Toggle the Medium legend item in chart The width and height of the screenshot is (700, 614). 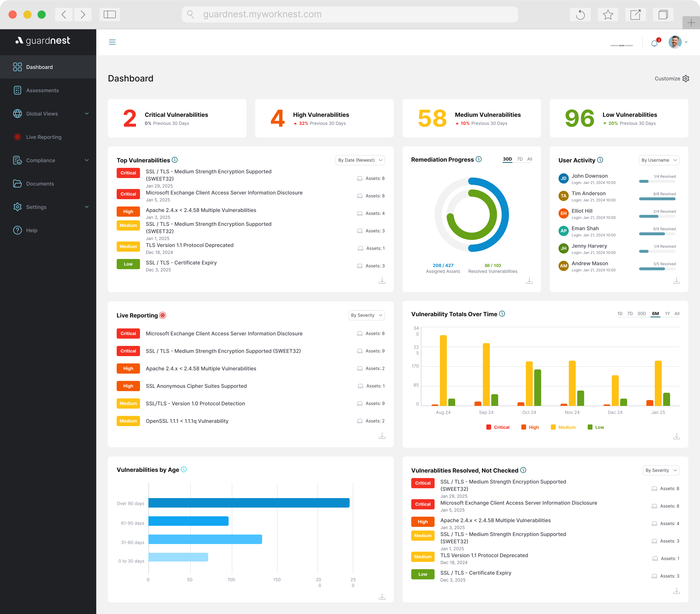coord(563,427)
